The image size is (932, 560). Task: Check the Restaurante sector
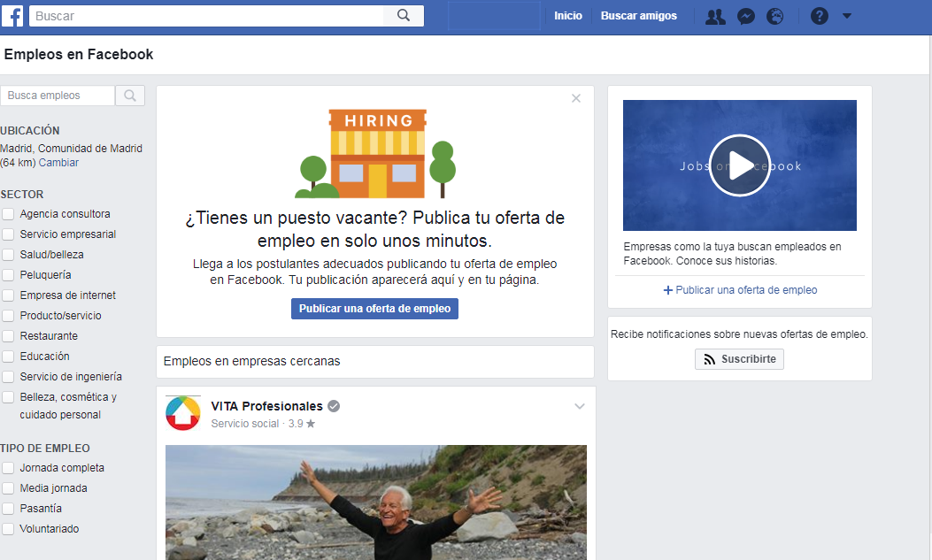(8, 335)
